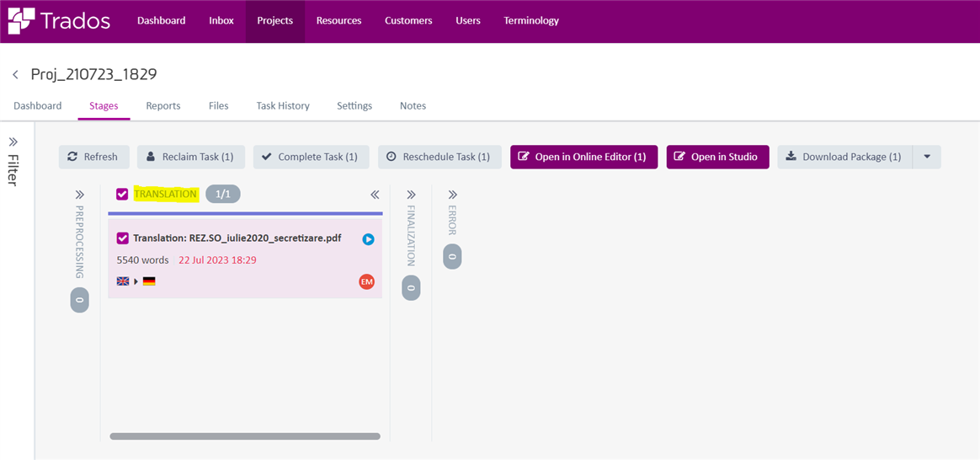Open the Terminology menu
This screenshot has height=460, width=980.
pos(531,20)
